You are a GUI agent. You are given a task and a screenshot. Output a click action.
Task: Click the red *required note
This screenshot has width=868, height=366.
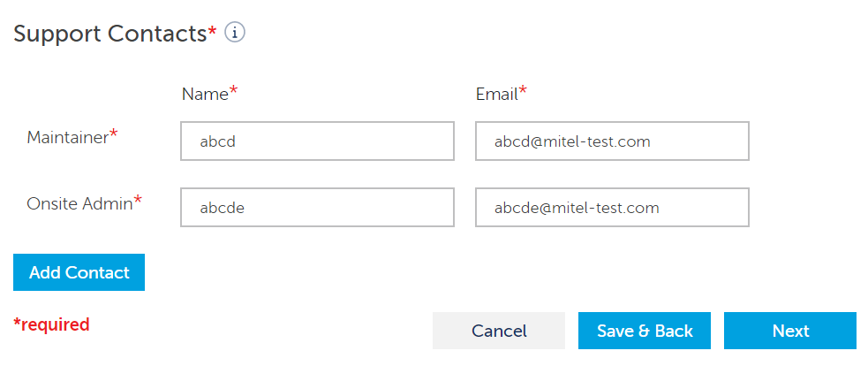coord(51,324)
